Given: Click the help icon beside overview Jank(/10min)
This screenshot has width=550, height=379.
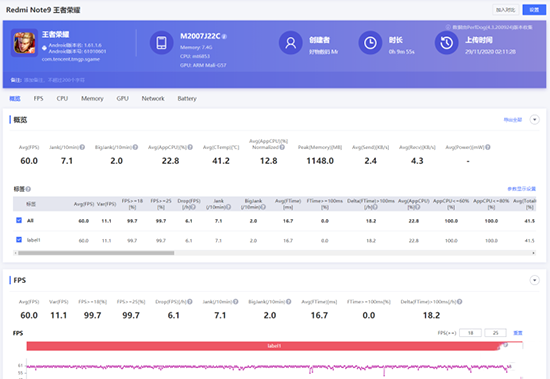Looking at the screenshot, I should click(82, 147).
